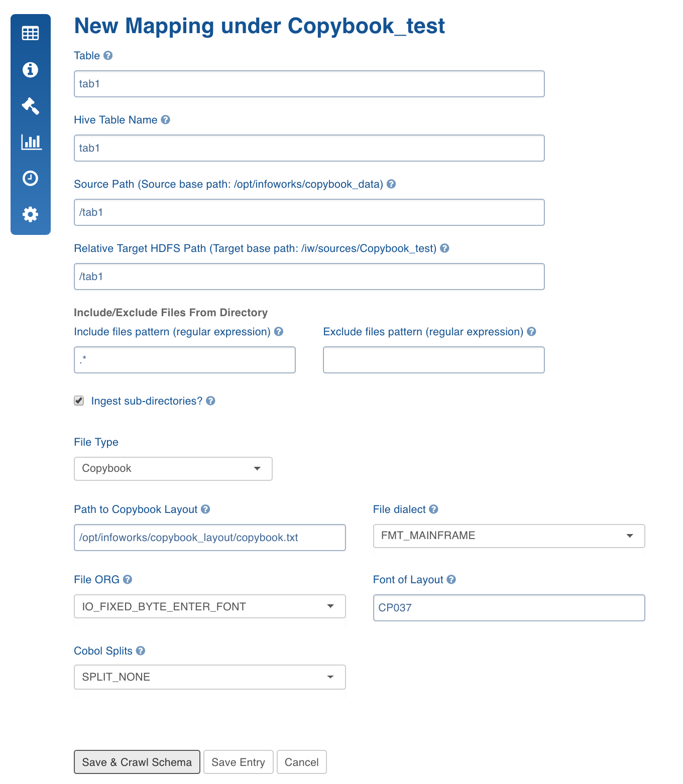The width and height of the screenshot is (683, 784).
Task: Open the File dialect FMT_MAINFRAME dropdown
Action: (509, 536)
